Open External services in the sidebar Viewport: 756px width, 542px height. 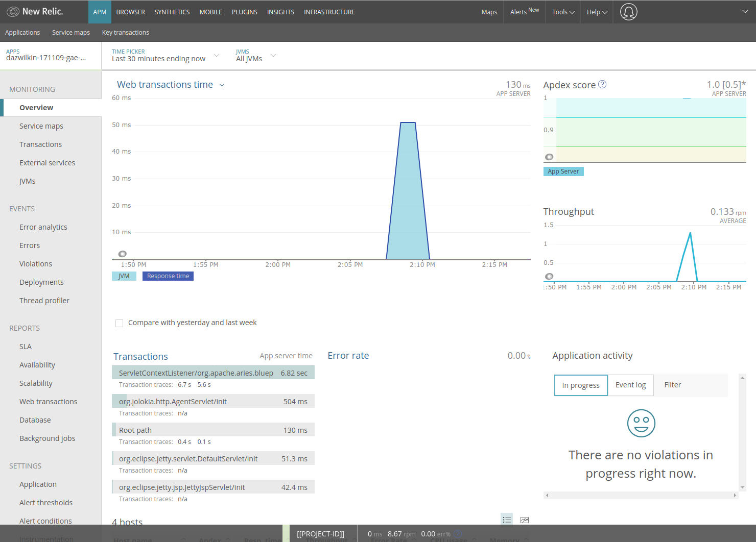[x=48, y=163]
